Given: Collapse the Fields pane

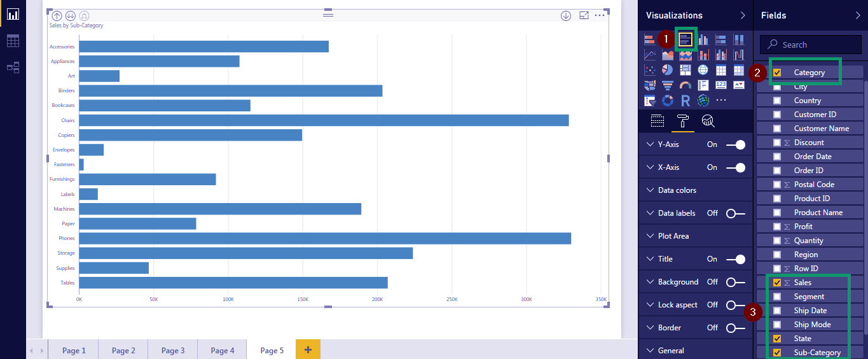Looking at the screenshot, I should click(858, 15).
